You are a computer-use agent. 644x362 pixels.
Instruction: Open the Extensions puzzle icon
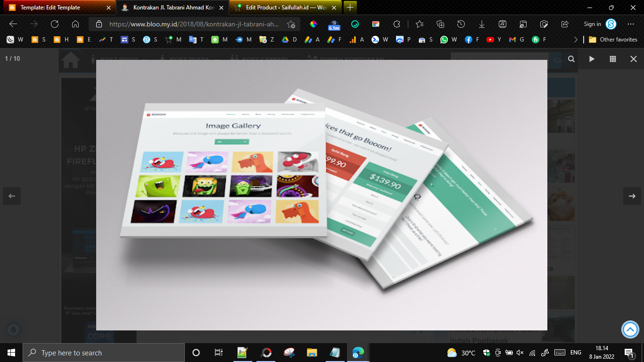[396, 24]
